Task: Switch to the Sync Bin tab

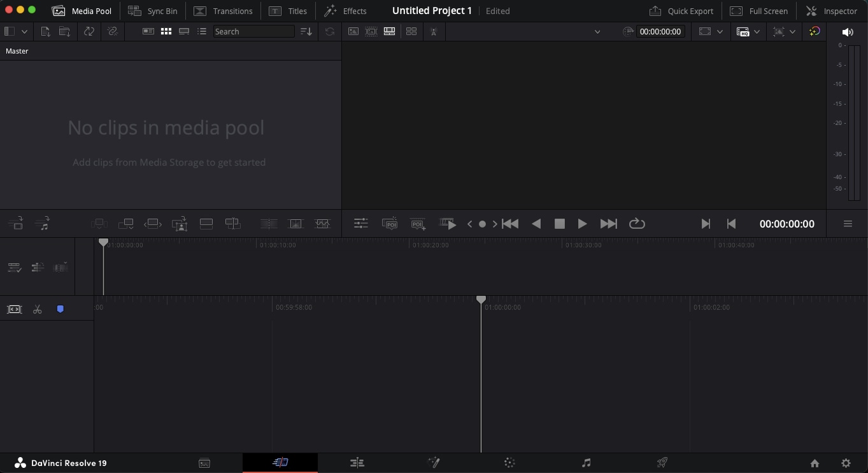Action: pos(153,11)
